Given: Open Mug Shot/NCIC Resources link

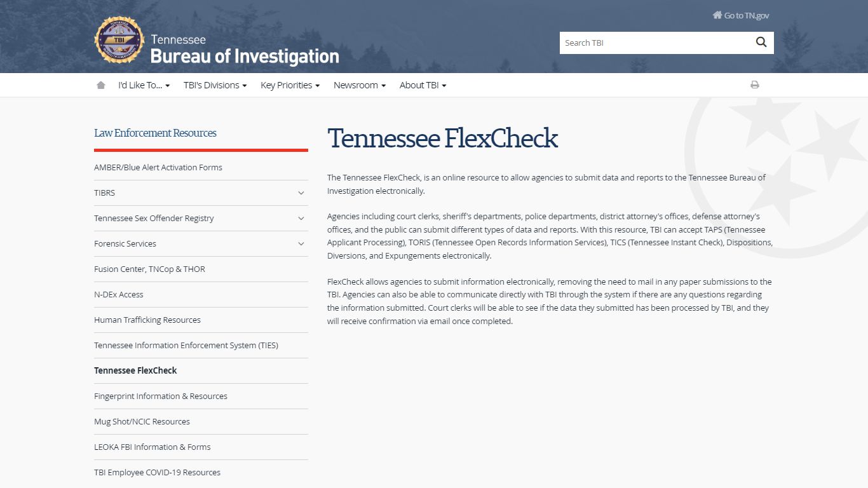Looking at the screenshot, I should (x=142, y=422).
